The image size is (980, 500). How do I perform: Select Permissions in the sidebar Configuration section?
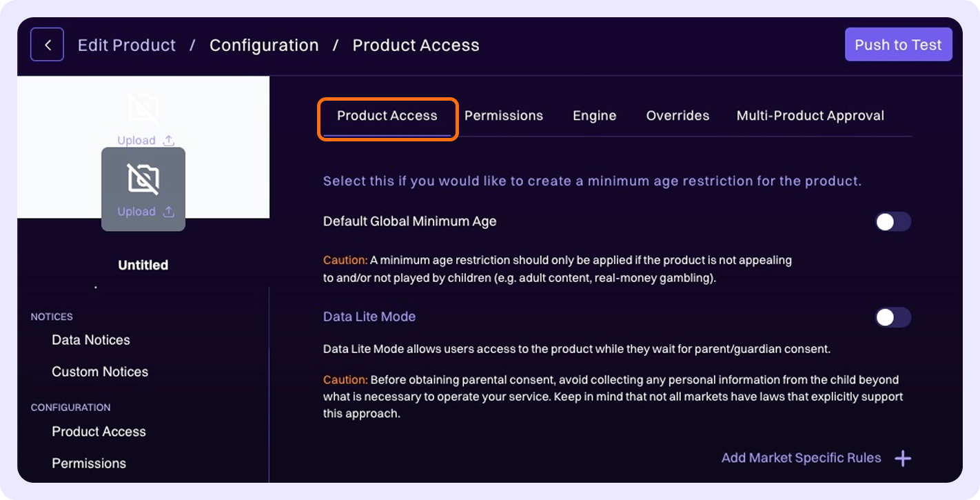pos(89,463)
